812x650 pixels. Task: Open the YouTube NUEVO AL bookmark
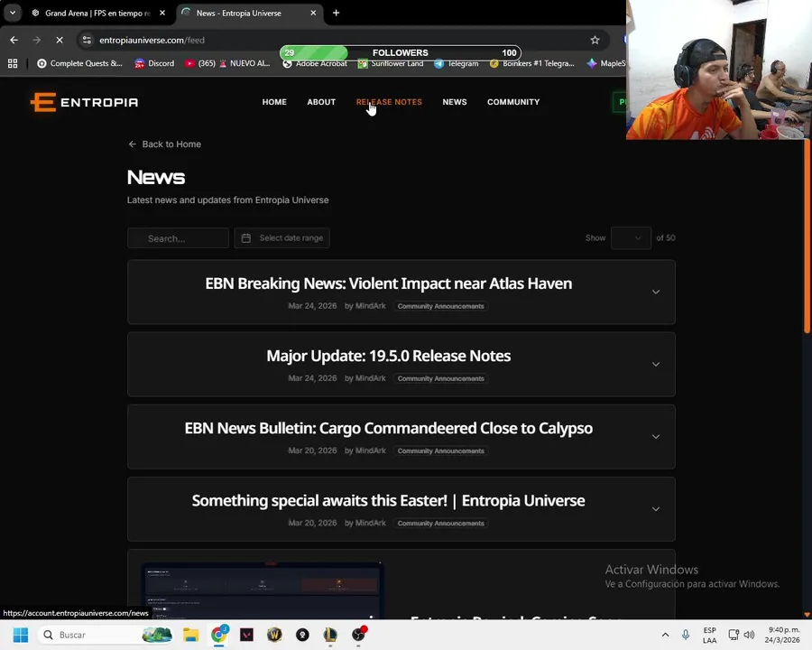227,63
